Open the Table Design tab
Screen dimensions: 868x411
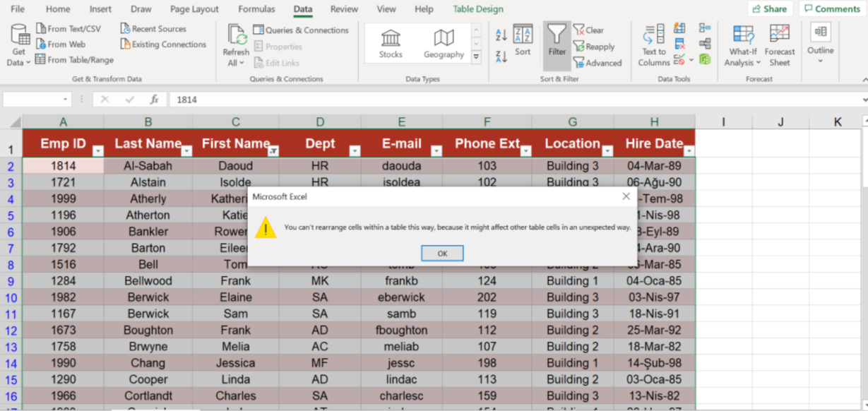coord(478,9)
